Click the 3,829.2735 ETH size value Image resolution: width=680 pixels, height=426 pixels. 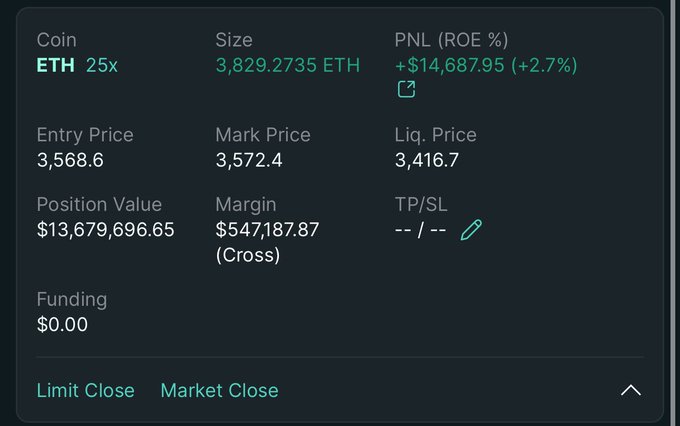coord(287,65)
